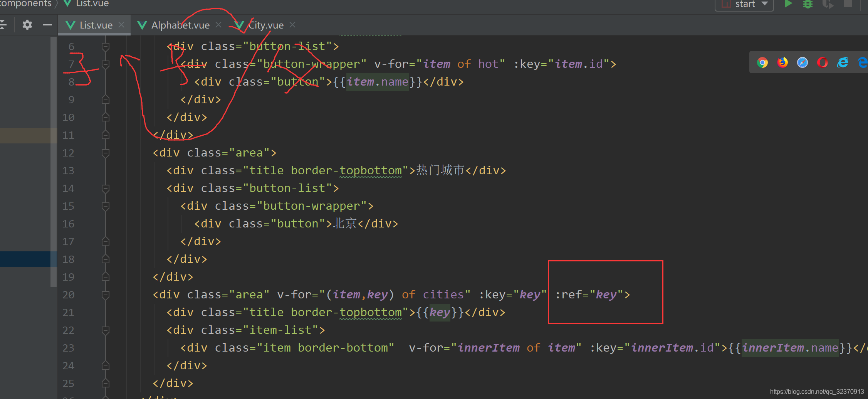Run with coverage icon in toolbar
This screenshot has height=399, width=868.
click(x=828, y=4)
